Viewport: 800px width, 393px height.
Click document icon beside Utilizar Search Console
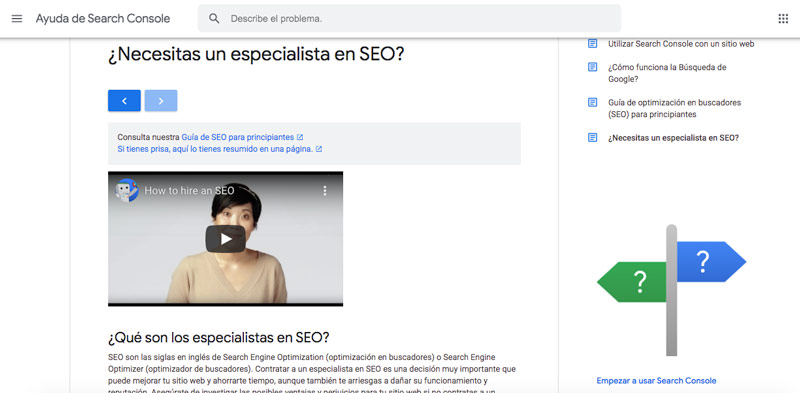click(x=592, y=43)
